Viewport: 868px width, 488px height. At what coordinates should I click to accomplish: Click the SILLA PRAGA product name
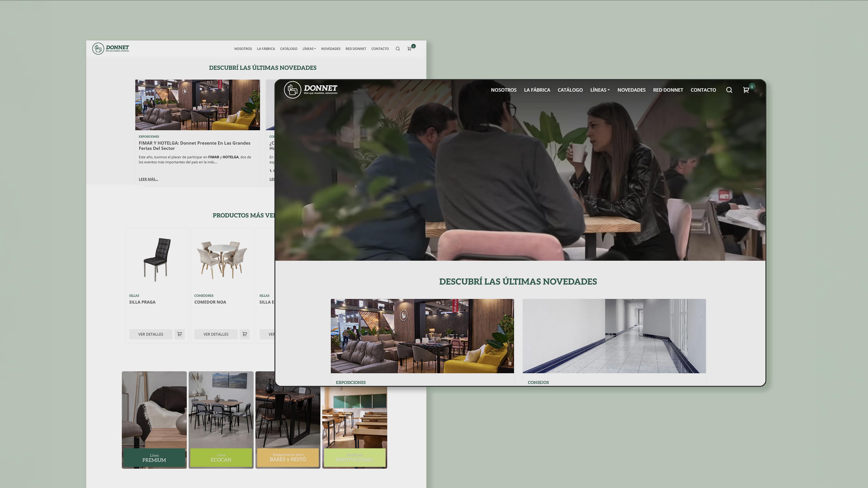[142, 302]
